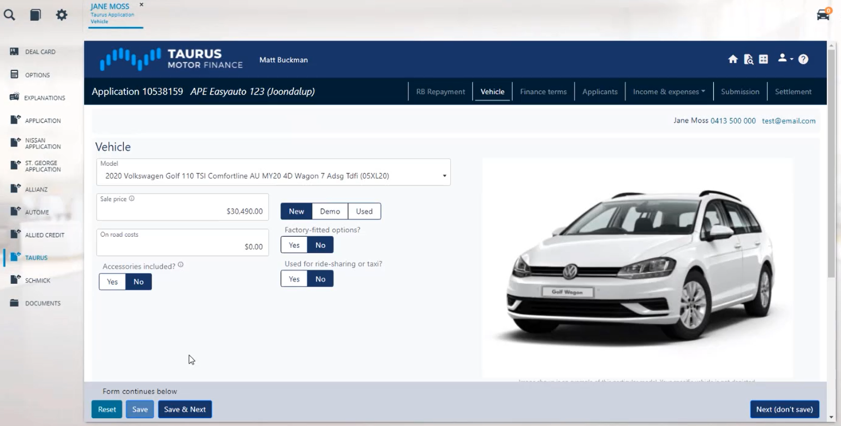Go to home via house icon
841x426 pixels.
pyautogui.click(x=733, y=60)
